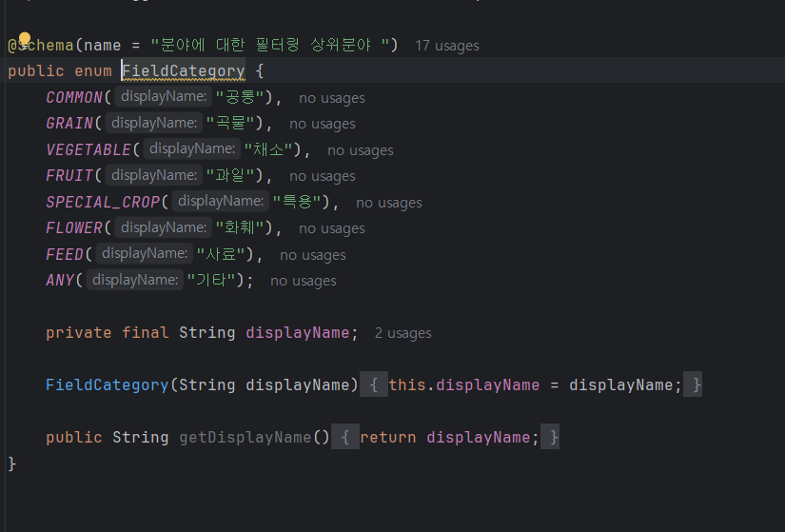Click the 'private final String displayName' field name
Screen dimensions: 785x532
[298, 333]
